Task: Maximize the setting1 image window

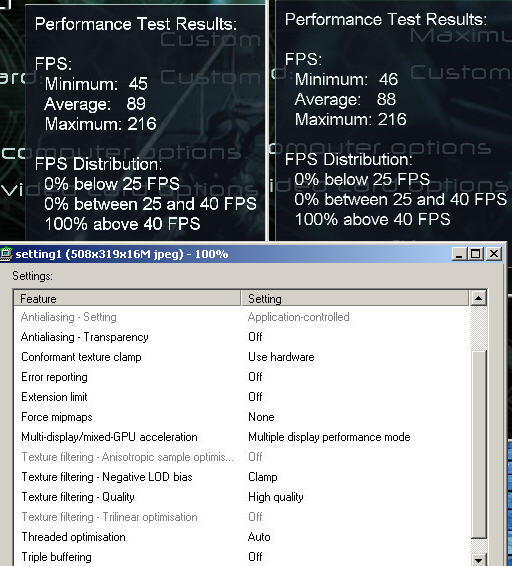Action: pos(476,254)
